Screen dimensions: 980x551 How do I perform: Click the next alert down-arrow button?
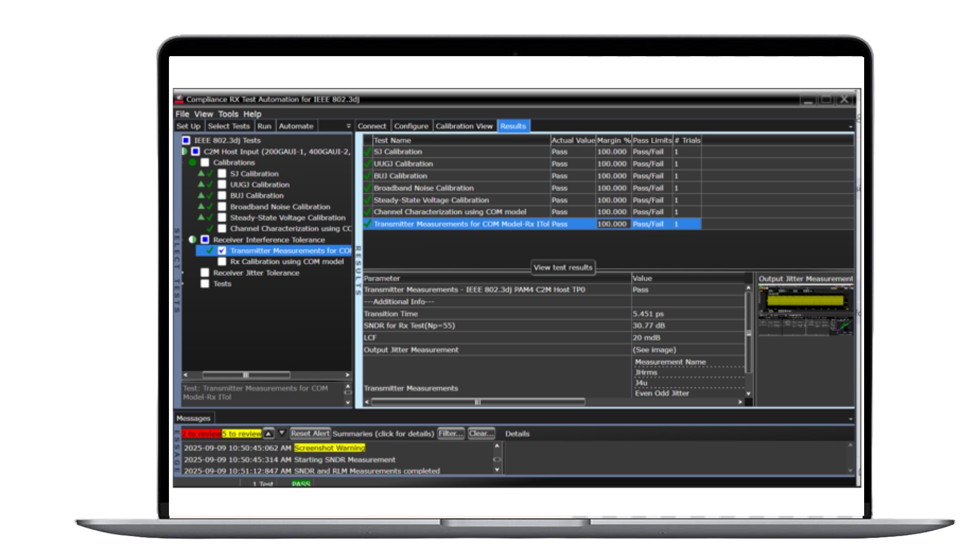(x=282, y=433)
